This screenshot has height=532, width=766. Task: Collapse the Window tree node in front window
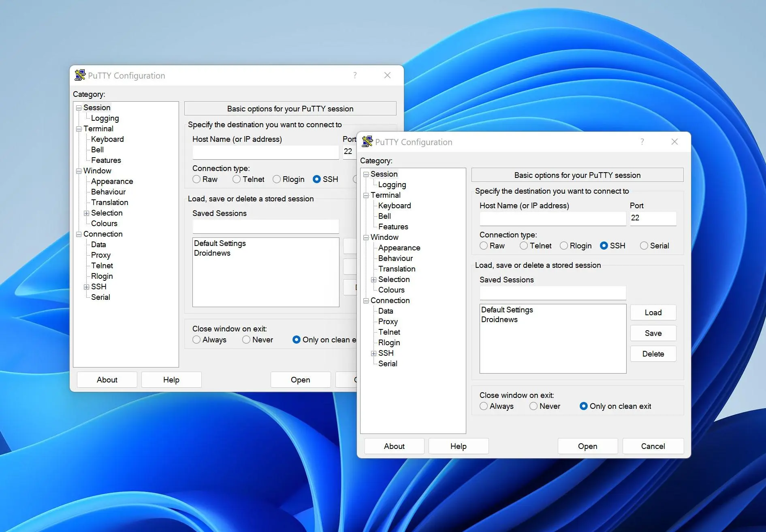click(366, 237)
